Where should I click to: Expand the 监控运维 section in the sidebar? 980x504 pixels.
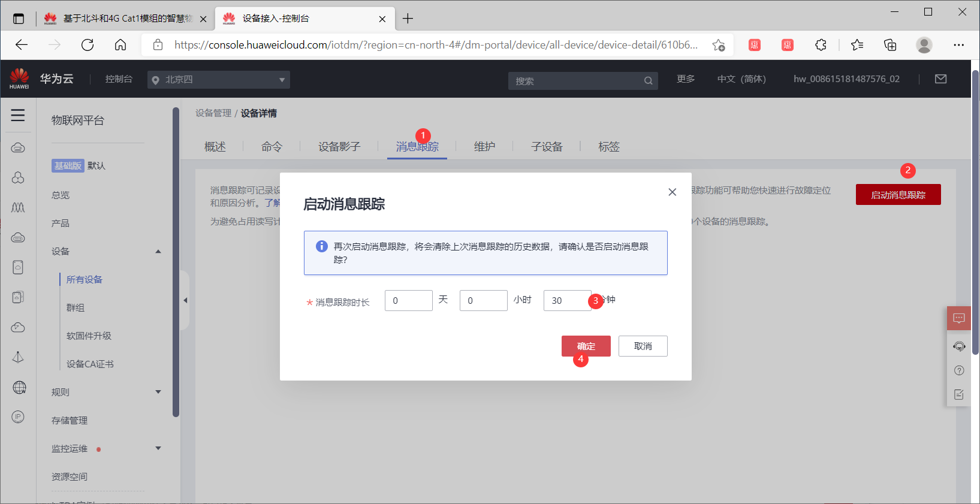click(x=158, y=448)
